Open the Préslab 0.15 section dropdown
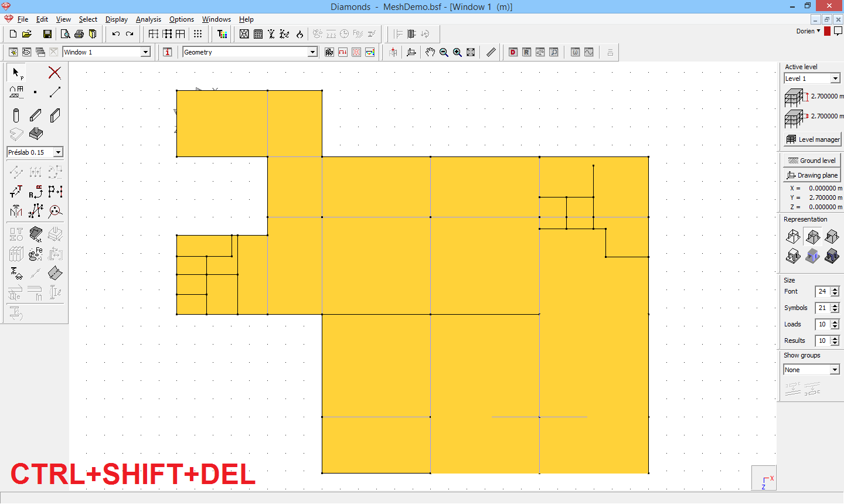Screen dimensions: 844x504 click(58, 152)
